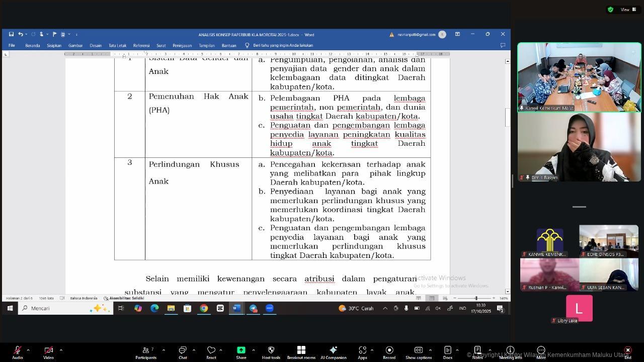The image size is (644, 362).
Task: Click the red End meeting button
Action: (627, 351)
